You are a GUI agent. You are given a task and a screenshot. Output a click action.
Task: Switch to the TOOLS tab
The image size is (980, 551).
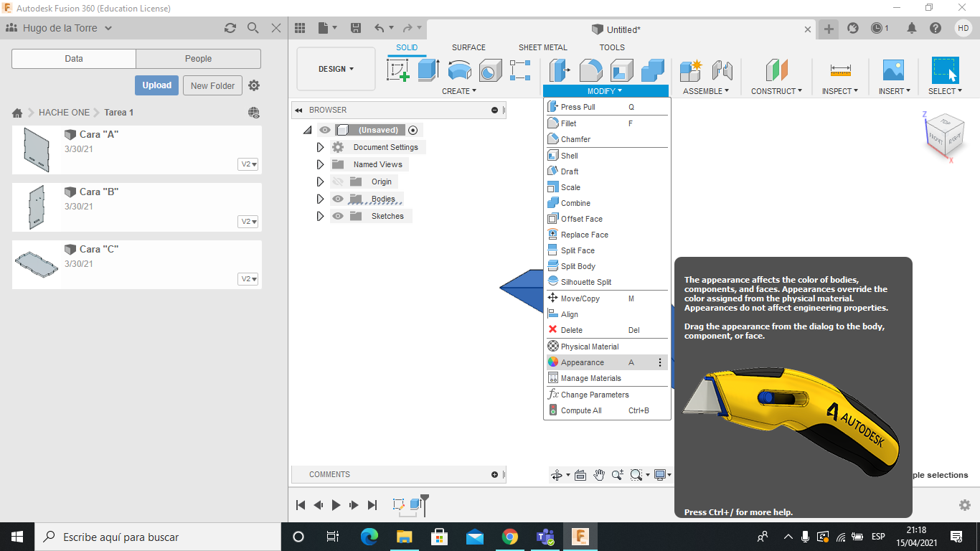coord(612,47)
